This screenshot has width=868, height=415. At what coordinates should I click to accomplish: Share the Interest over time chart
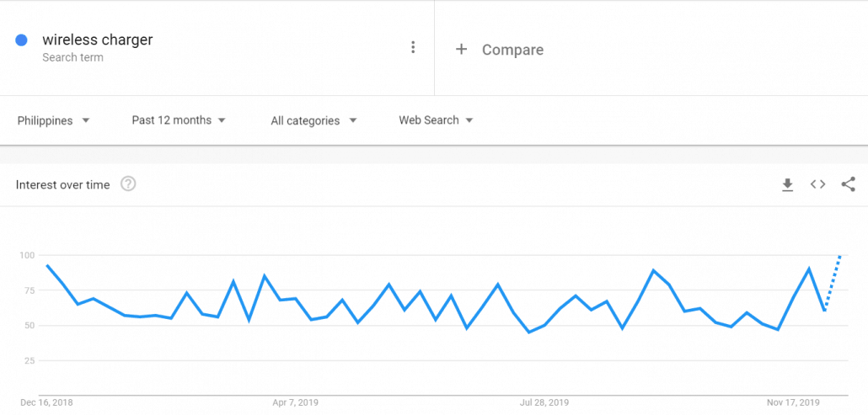848,184
